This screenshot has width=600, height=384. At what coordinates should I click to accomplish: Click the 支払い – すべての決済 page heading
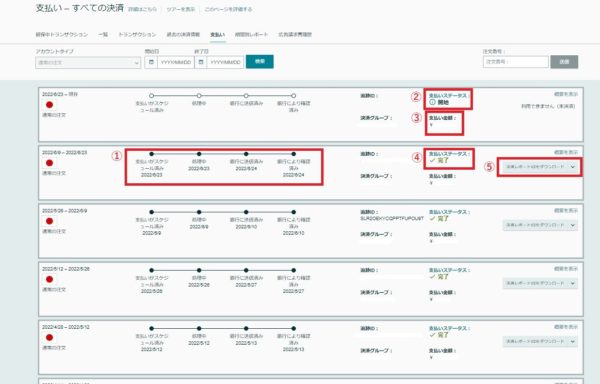click(80, 8)
